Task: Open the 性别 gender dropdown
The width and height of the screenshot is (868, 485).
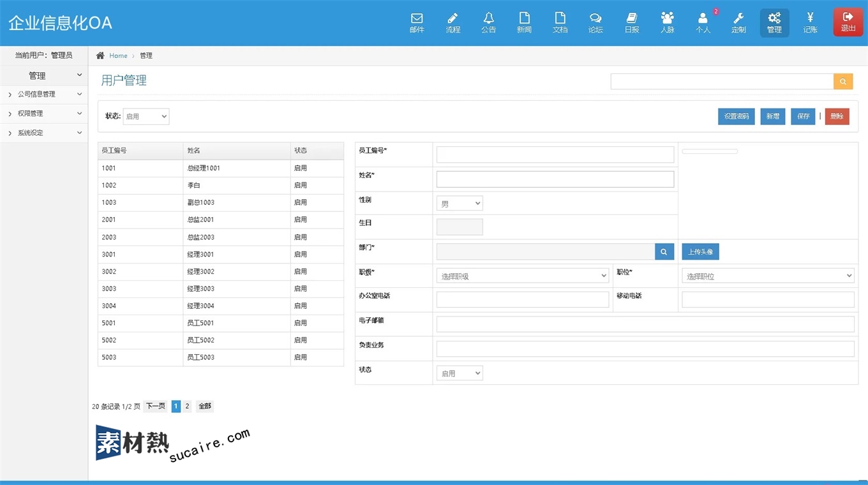Action: [460, 204]
